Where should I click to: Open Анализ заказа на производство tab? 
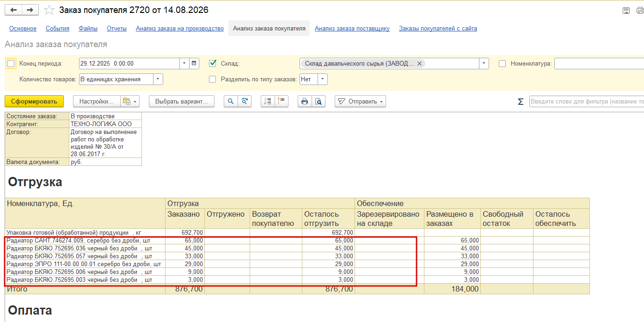(x=180, y=29)
